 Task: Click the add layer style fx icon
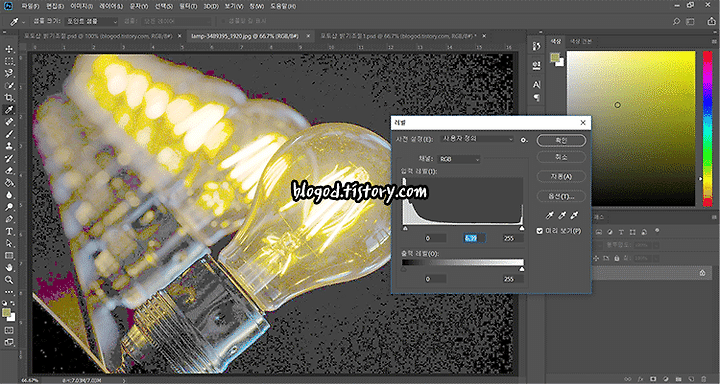pos(640,379)
